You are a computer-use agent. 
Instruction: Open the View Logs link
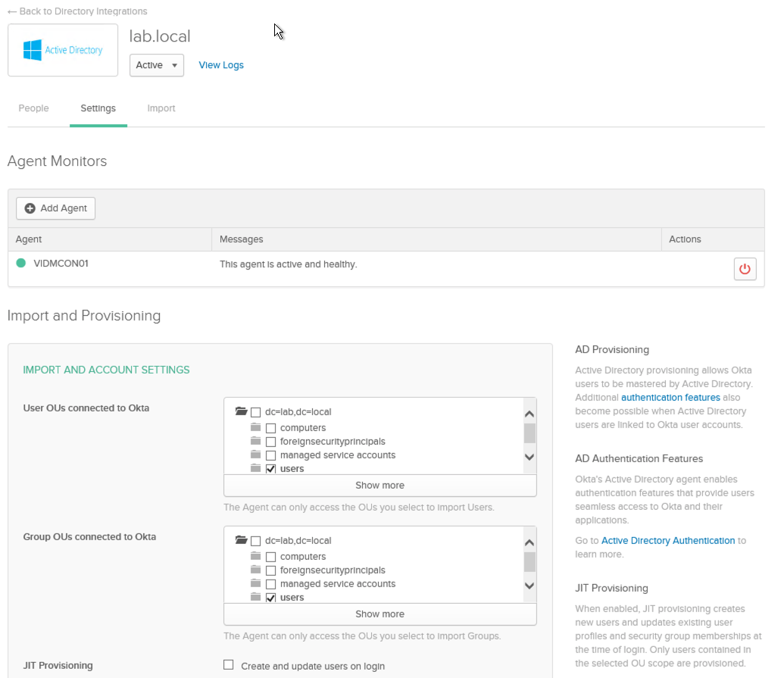[221, 65]
